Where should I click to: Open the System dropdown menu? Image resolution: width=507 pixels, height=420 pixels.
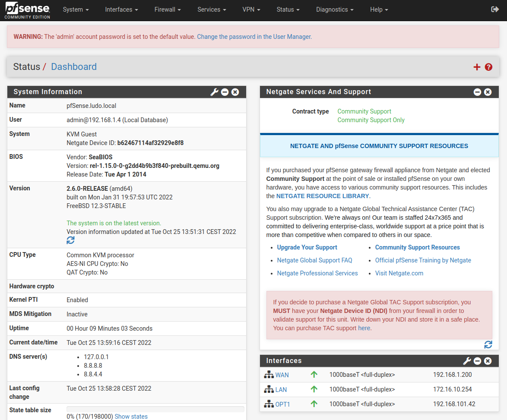pyautogui.click(x=76, y=9)
